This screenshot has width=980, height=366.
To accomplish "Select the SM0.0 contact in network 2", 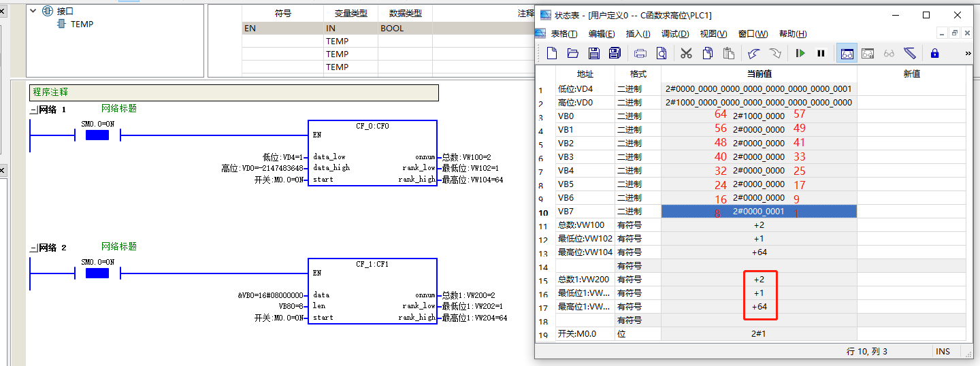I will (97, 273).
